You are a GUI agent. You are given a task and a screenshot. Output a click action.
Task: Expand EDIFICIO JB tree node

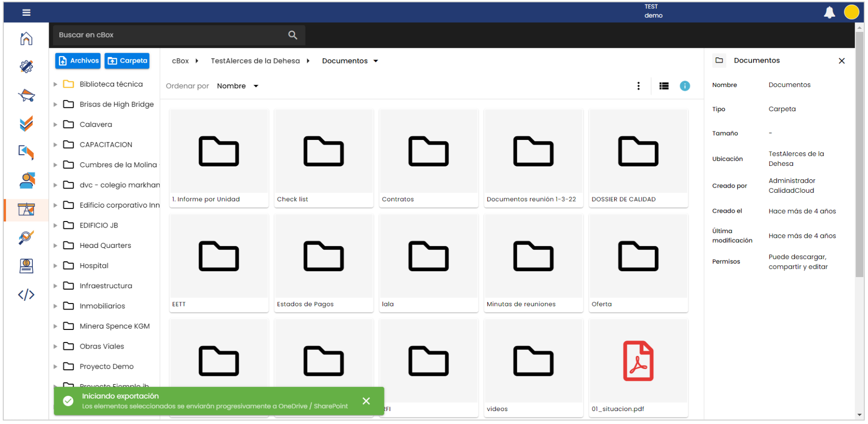(55, 225)
